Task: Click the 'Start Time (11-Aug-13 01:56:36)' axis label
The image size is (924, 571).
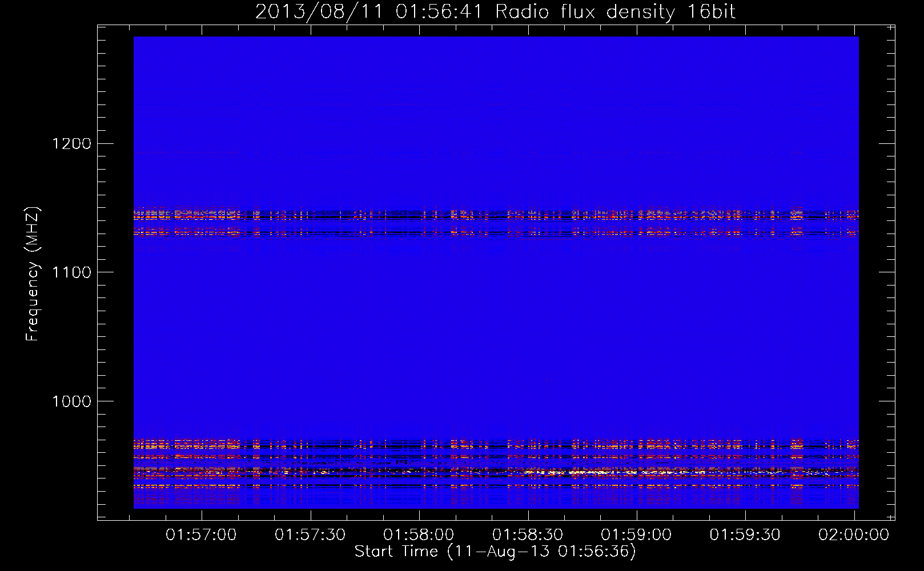Action: [x=495, y=552]
